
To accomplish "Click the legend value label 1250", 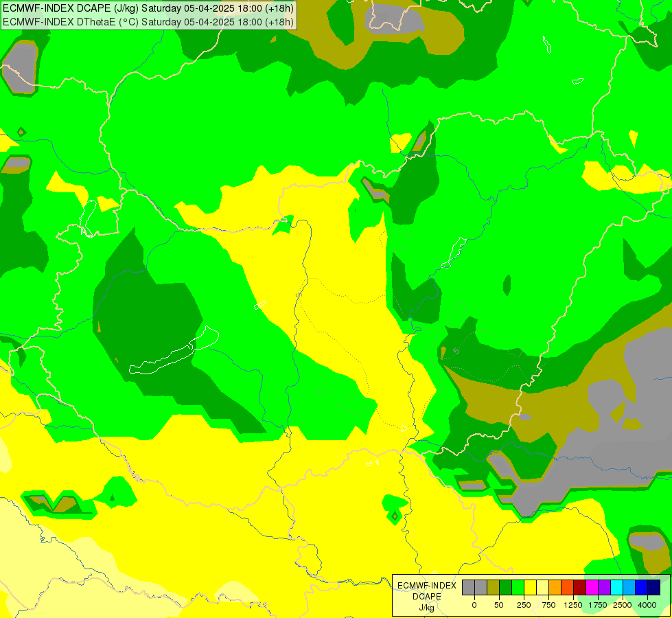I will (x=573, y=605).
